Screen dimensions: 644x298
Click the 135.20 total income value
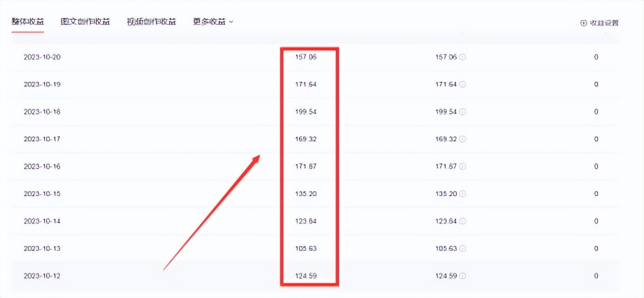306,194
